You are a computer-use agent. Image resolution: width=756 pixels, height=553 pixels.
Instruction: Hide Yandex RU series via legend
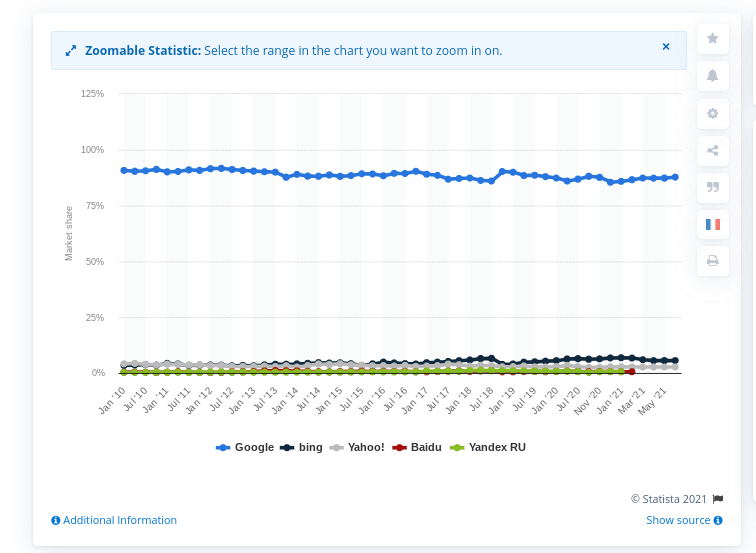pos(488,447)
